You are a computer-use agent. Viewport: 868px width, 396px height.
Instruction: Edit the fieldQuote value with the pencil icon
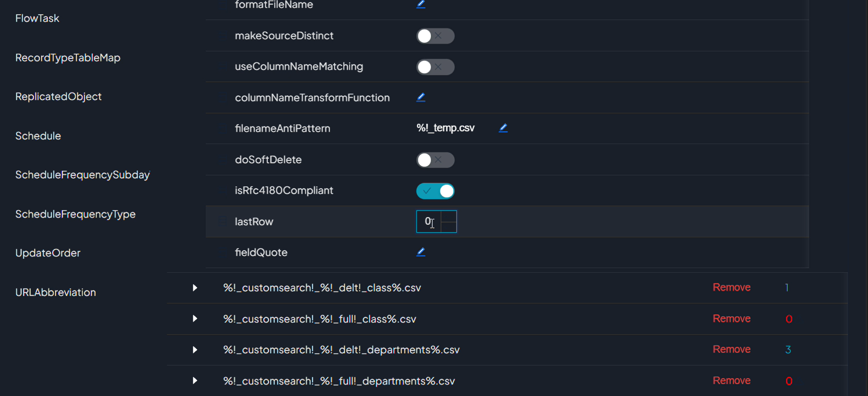(421, 252)
